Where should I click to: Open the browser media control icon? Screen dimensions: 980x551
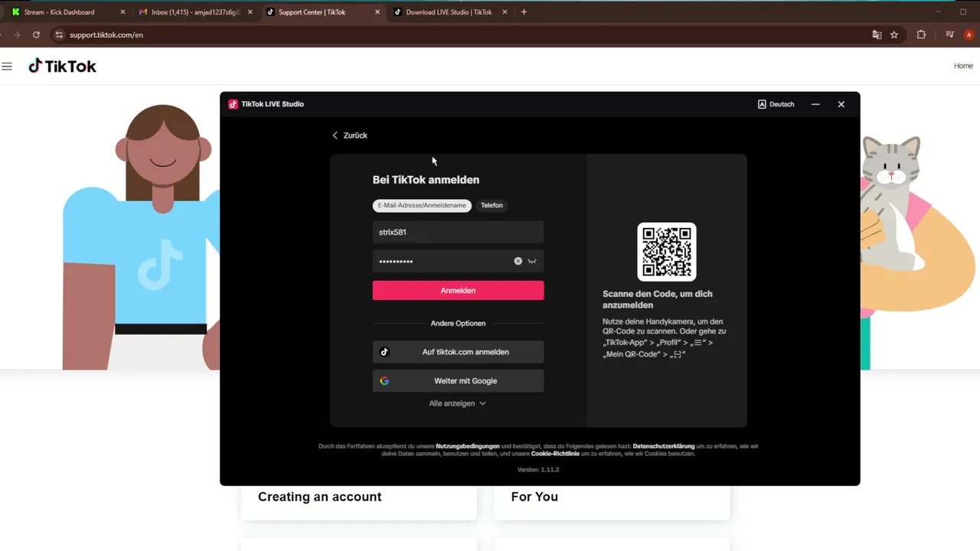[949, 34]
